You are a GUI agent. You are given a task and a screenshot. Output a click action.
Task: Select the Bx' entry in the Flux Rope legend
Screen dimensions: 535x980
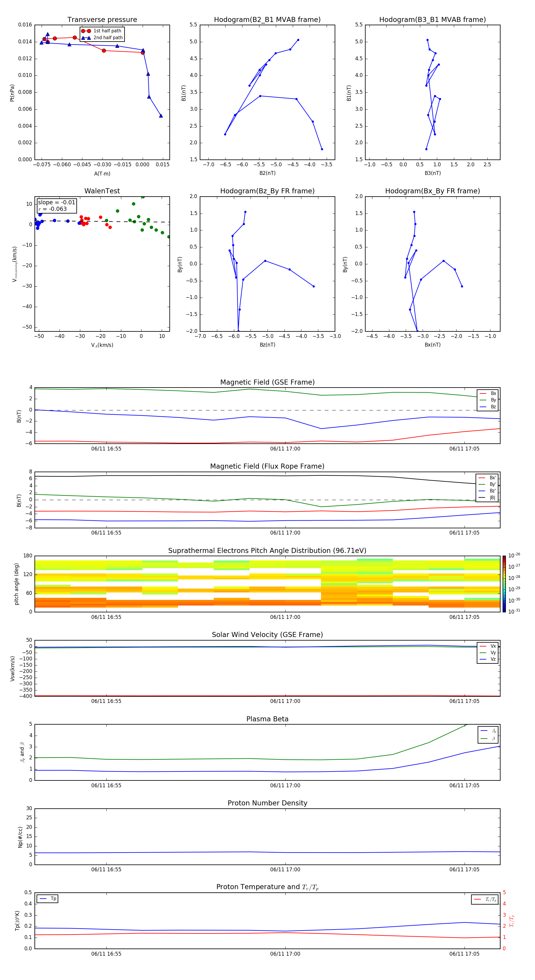pyautogui.click(x=487, y=478)
